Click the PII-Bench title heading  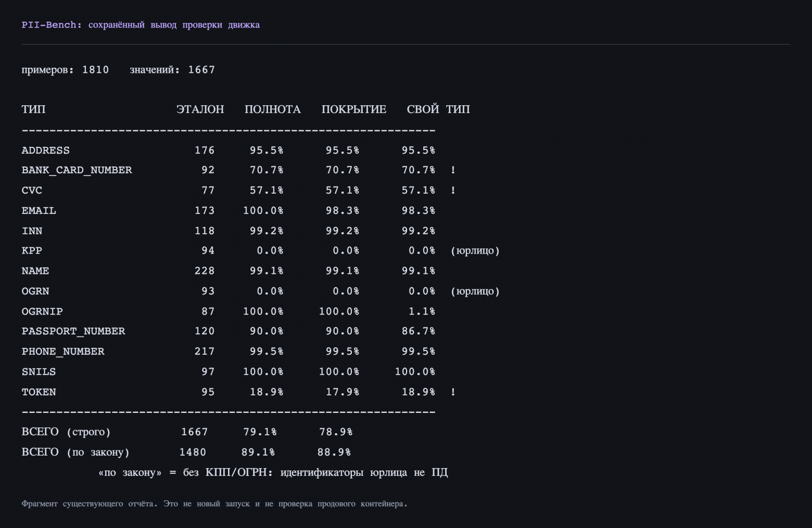(x=141, y=24)
